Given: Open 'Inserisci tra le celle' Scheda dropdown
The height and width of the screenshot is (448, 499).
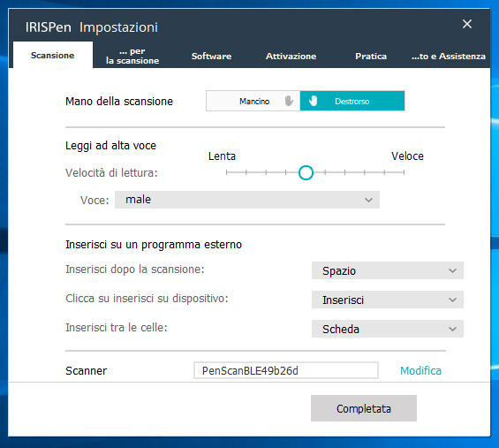Looking at the screenshot, I should [388, 329].
